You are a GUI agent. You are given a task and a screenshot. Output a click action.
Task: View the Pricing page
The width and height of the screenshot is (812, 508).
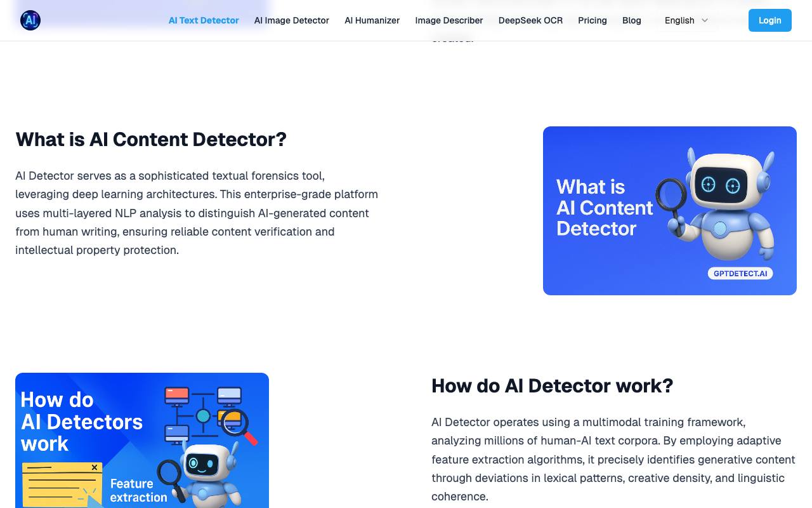593,20
